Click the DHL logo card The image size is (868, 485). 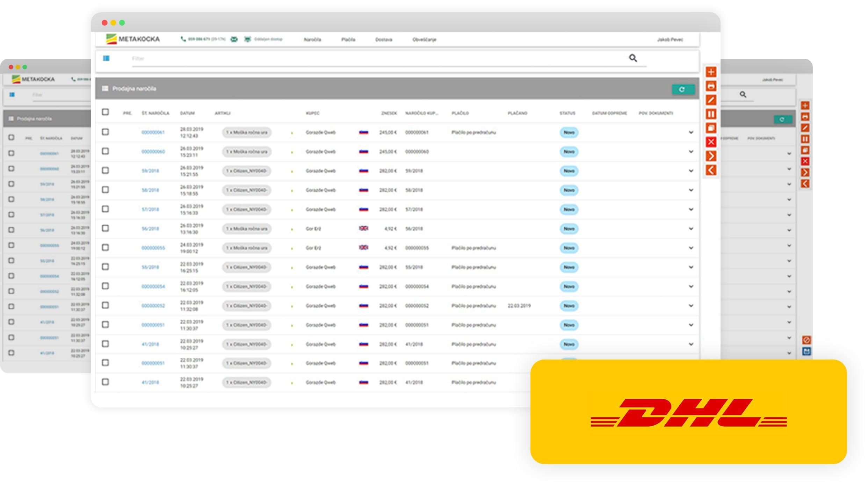pos(688,412)
